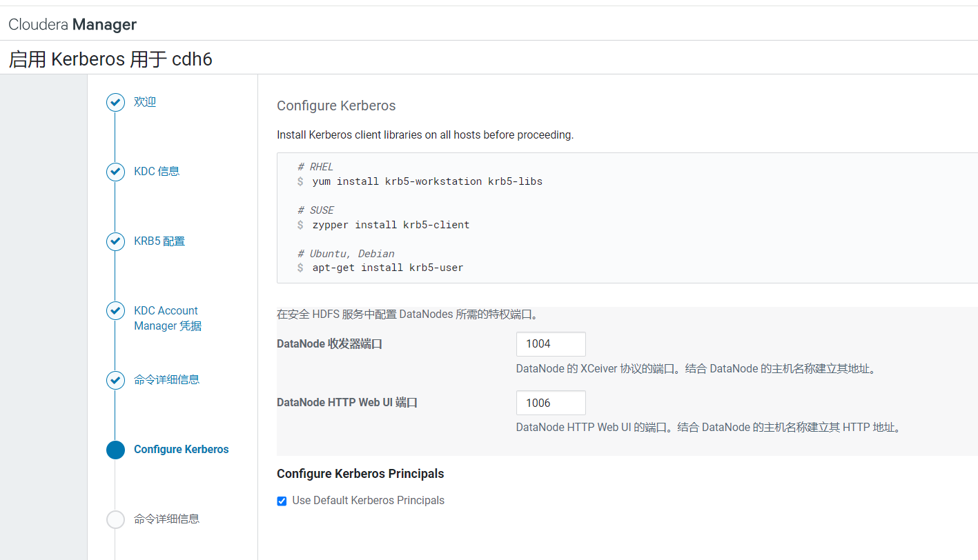Click the checkmark icon beside 欢迎 step

pyautogui.click(x=115, y=102)
